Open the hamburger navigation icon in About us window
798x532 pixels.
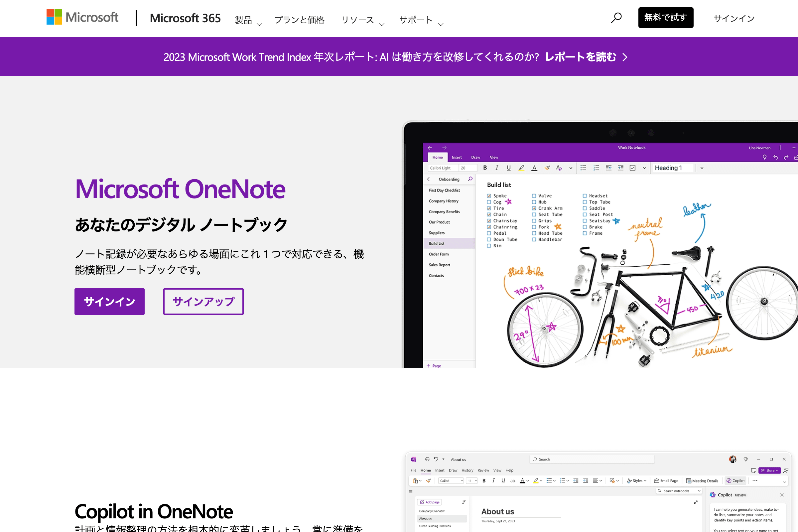[411, 492]
